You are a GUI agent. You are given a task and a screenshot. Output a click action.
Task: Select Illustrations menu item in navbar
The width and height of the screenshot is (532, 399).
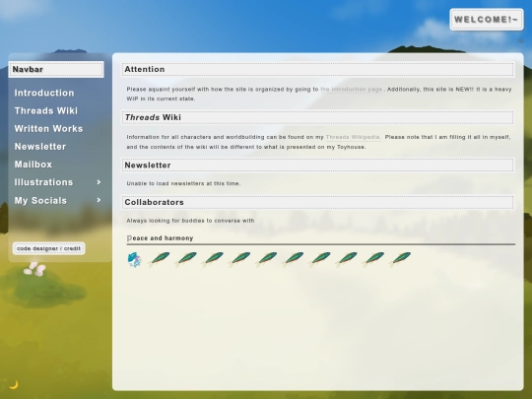click(43, 182)
